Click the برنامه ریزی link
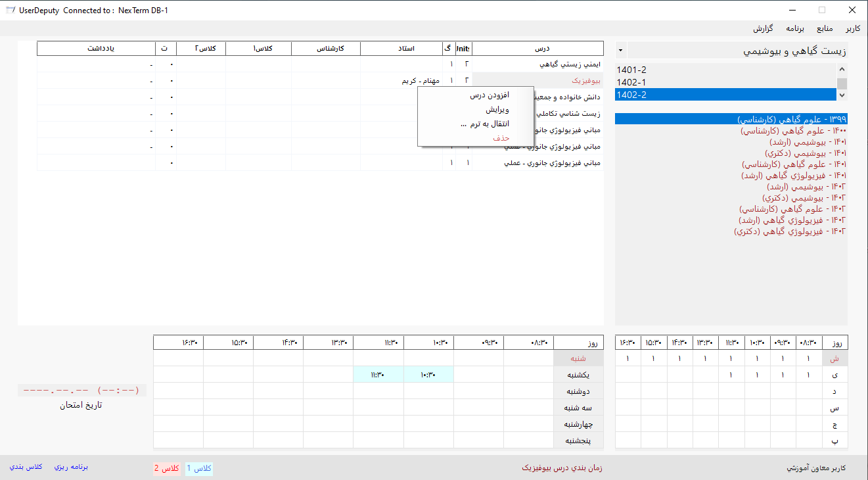Image resolution: width=868 pixels, height=480 pixels. coord(71,467)
